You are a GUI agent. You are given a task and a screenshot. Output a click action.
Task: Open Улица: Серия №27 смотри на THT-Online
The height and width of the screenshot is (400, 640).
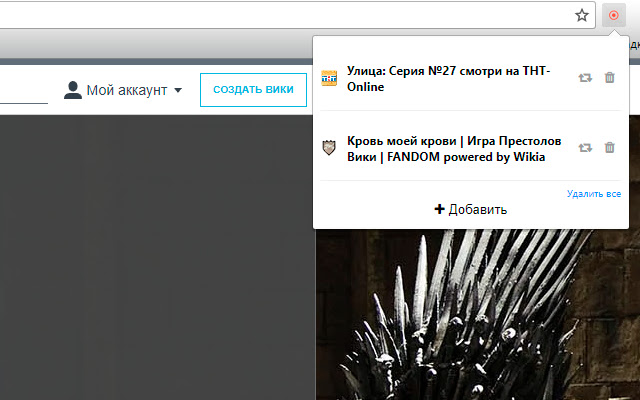[x=449, y=79]
